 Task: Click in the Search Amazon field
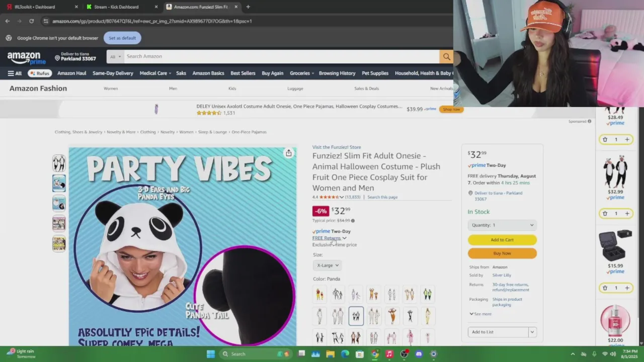click(282, 56)
